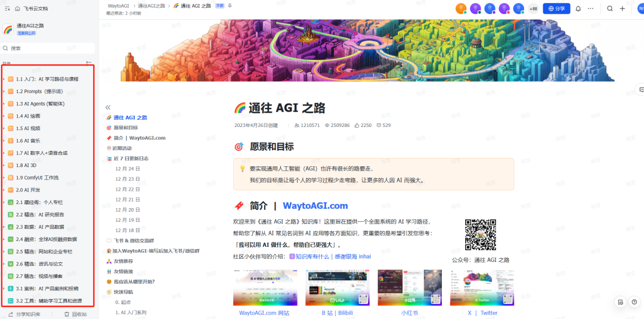Screen dimensions: 644x319
Task: Expand the 1.5 AI 视频 node arrow
Action: coord(4,129)
